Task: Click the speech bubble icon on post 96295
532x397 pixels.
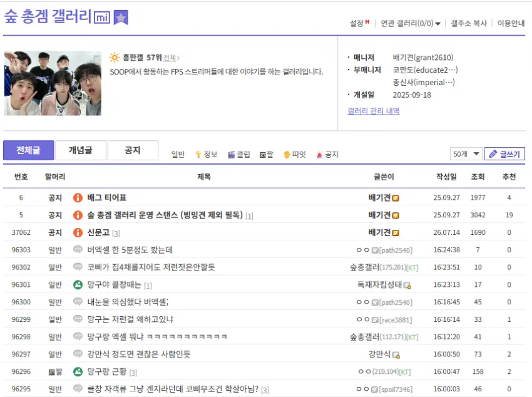Action: (x=78, y=388)
